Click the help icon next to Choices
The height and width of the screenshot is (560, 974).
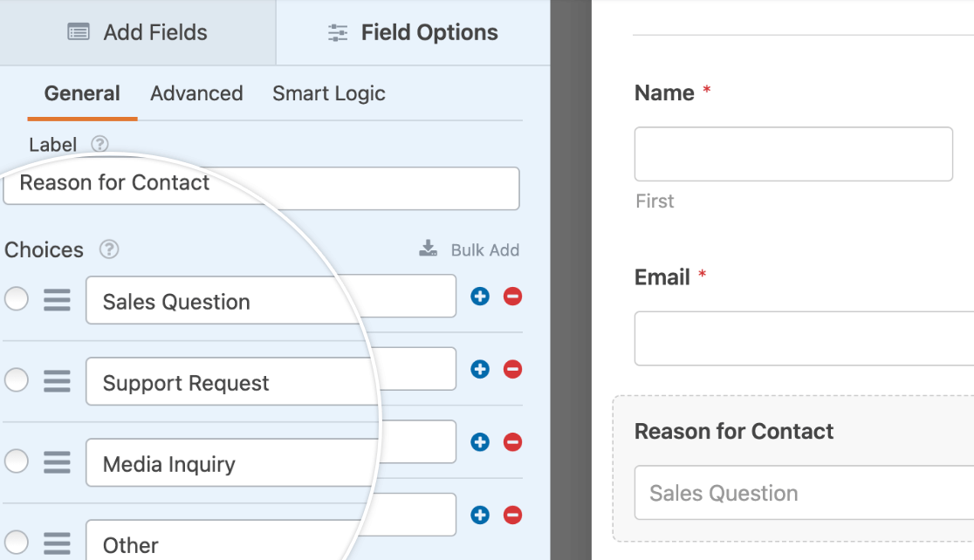(109, 249)
